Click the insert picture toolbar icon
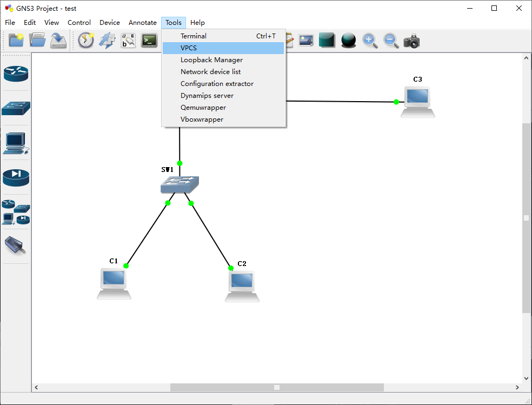 (306, 41)
